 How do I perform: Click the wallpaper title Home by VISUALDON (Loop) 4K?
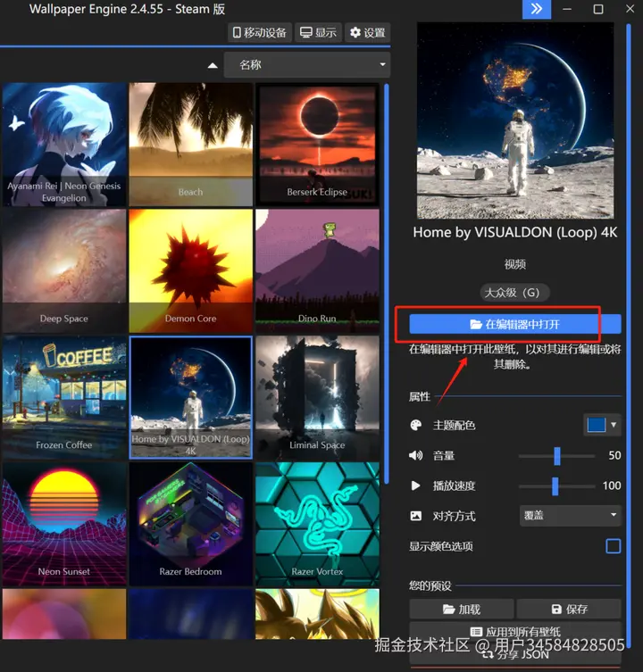pyautogui.click(x=514, y=232)
